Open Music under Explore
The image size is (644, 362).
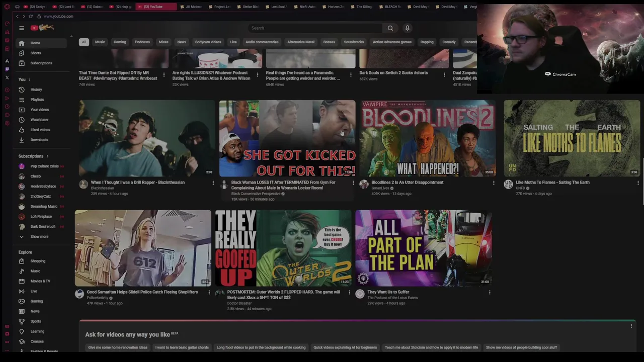point(41,271)
